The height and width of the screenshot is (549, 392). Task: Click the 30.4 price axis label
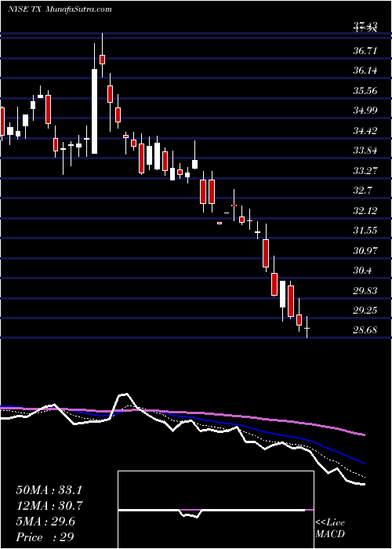[362, 271]
